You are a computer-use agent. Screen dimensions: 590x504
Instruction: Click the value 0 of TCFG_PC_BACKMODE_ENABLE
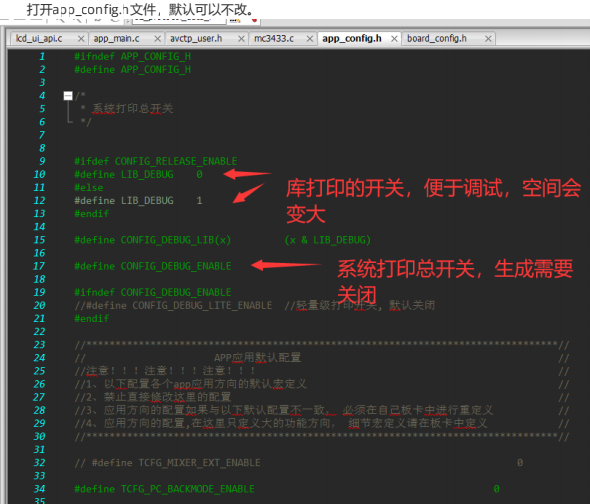point(497,489)
